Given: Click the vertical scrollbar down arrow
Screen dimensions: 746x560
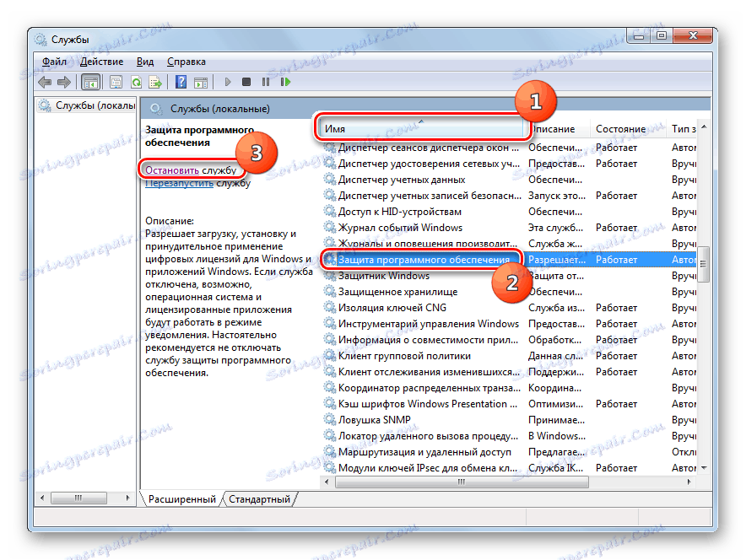Looking at the screenshot, I should (x=704, y=468).
